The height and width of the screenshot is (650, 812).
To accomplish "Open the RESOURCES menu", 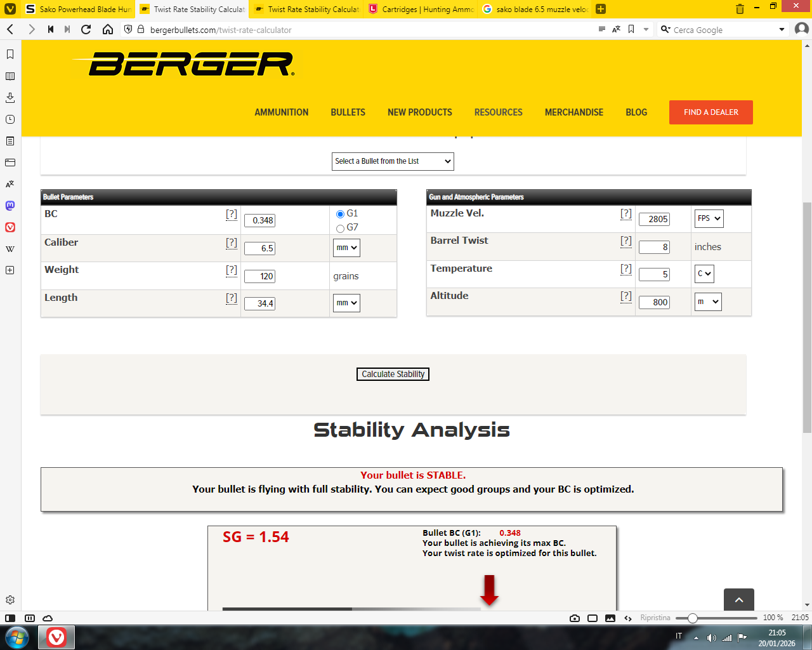I will tap(499, 112).
